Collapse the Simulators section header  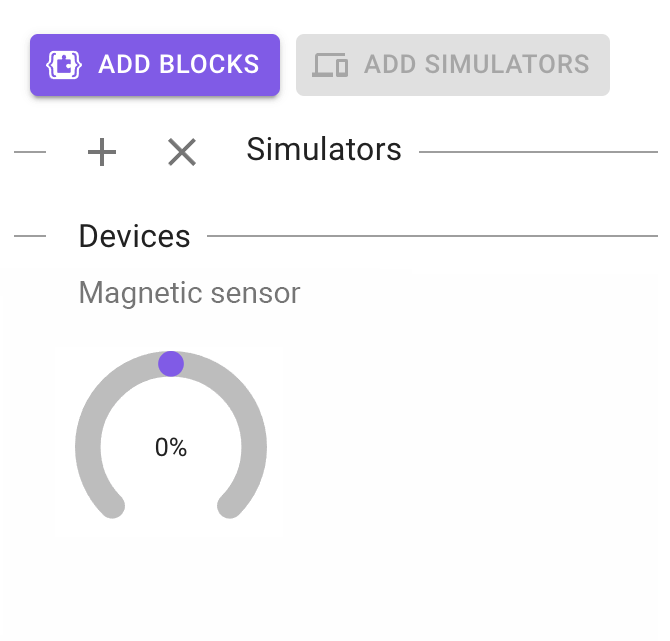pyautogui.click(x=323, y=150)
